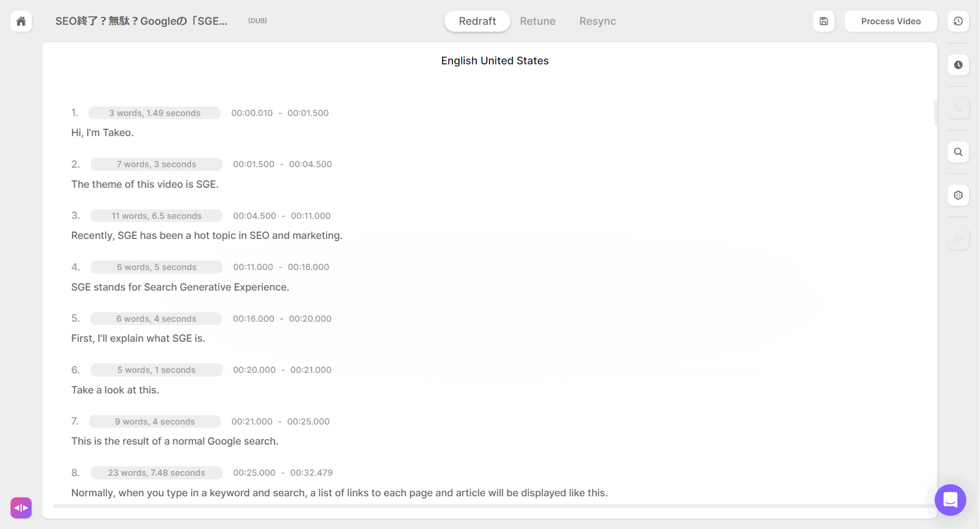
Task: Open the chat support bubble
Action: point(950,500)
